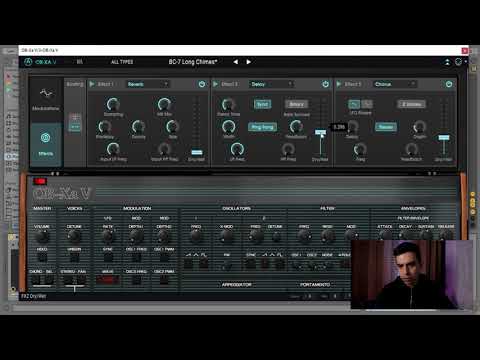The width and height of the screenshot is (480, 360).
Task: Click the Reverb Size knob
Action: coord(172,127)
